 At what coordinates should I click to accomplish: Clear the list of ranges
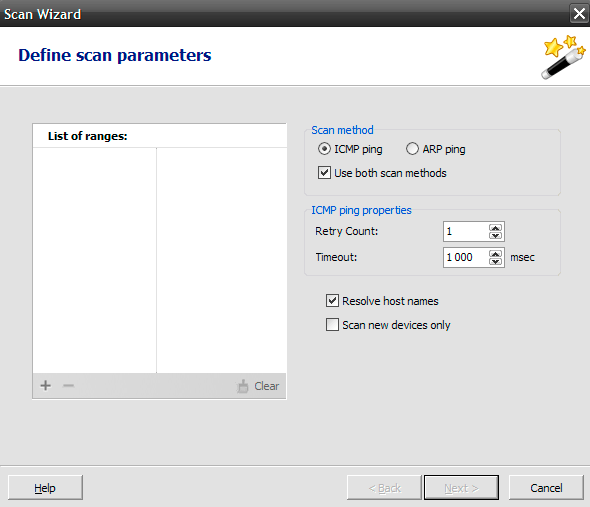click(x=258, y=386)
